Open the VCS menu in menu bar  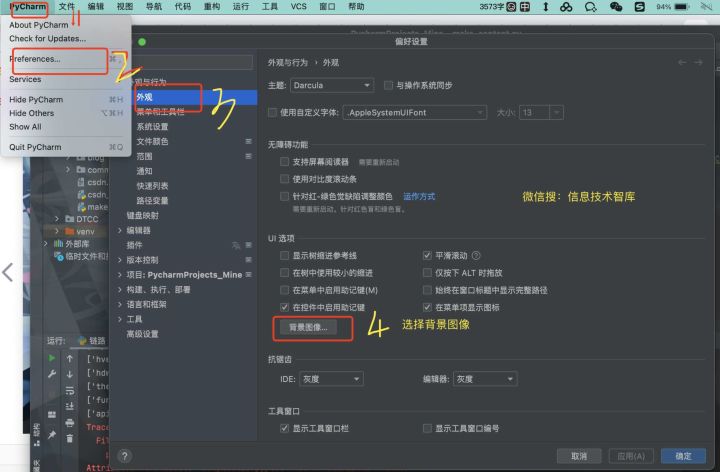298,6
